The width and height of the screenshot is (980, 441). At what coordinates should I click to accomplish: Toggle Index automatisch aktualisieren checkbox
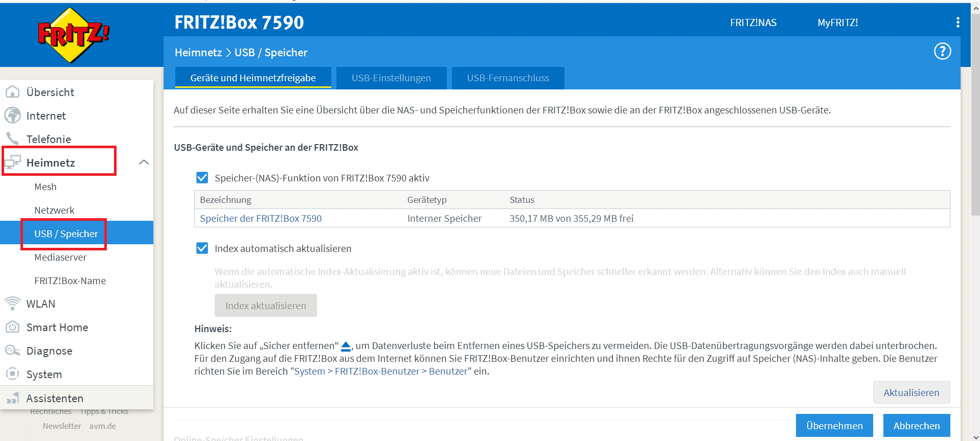point(202,248)
